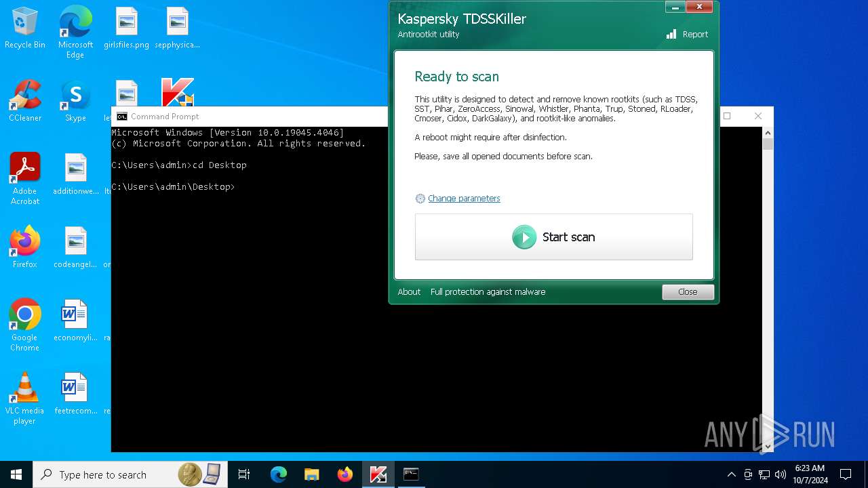Minimize the Kaspersky TDSSKiller window
The image size is (868, 488).
tap(675, 7)
